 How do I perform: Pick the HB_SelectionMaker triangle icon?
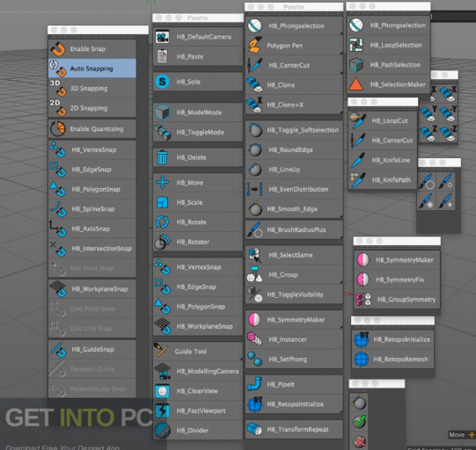point(355,84)
